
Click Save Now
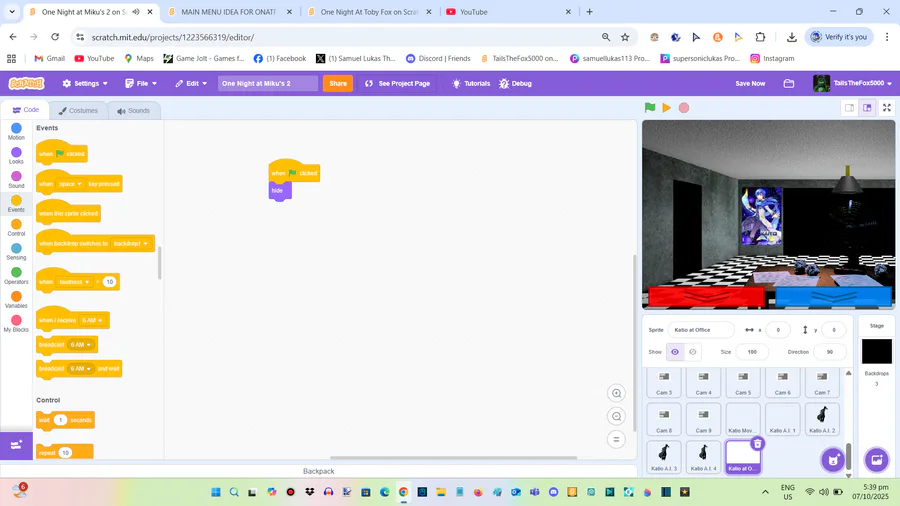point(750,83)
